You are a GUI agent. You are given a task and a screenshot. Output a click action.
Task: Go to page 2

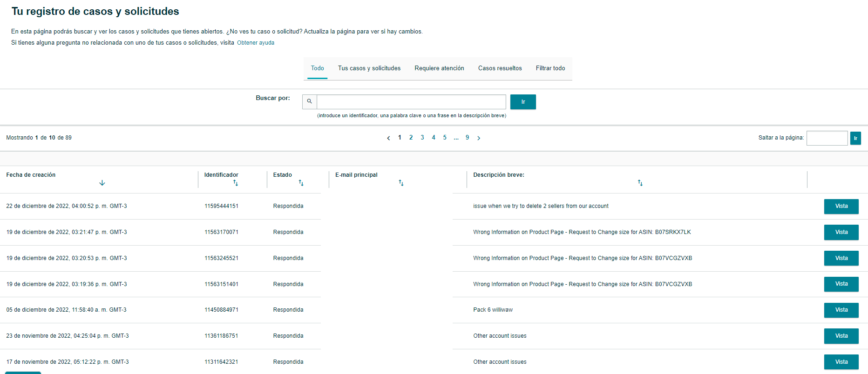[411, 138]
